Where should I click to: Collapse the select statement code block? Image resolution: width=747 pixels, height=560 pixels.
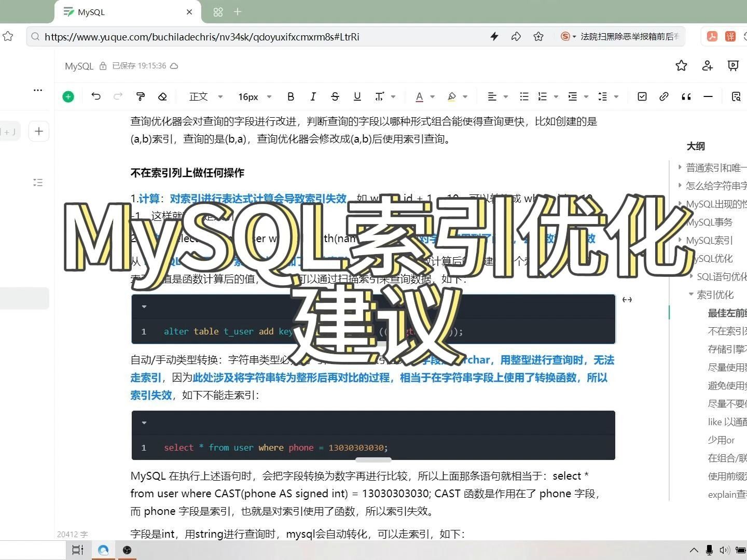(x=144, y=423)
